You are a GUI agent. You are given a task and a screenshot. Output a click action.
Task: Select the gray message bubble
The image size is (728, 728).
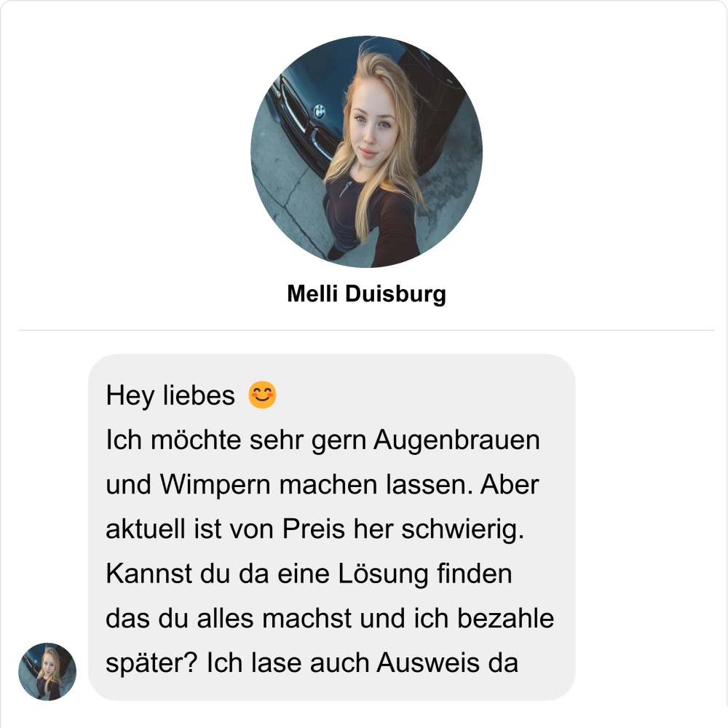331,527
